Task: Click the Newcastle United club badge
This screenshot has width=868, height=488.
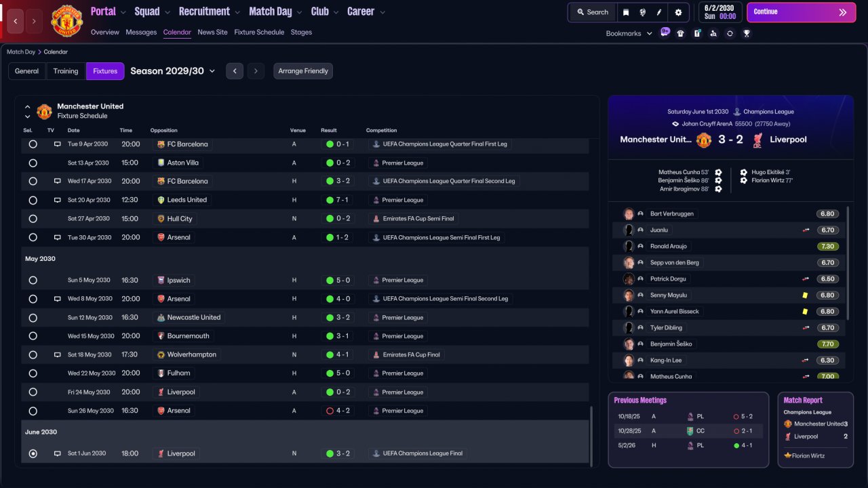Action: (161, 317)
